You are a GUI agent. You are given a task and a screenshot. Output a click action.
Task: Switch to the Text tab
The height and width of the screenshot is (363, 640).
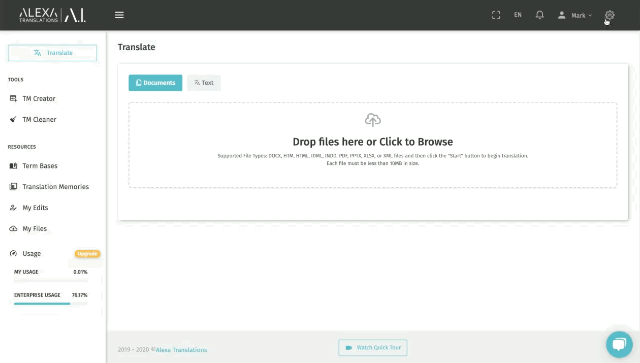[204, 83]
